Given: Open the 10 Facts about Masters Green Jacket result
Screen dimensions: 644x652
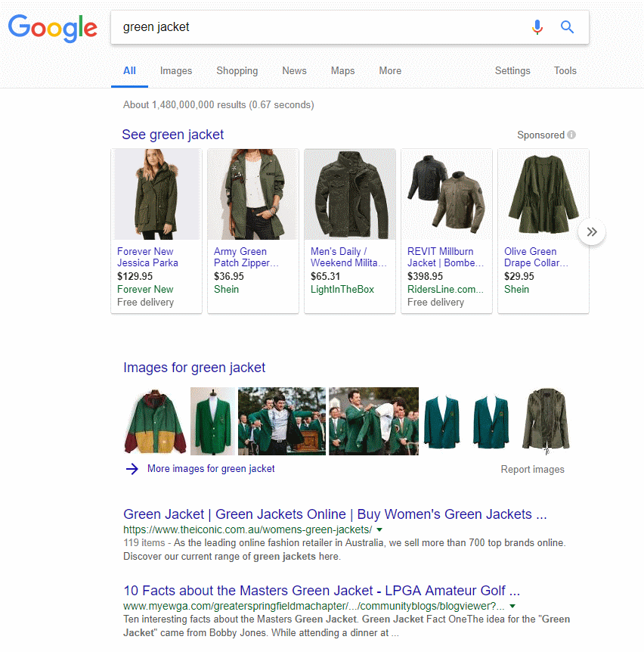Looking at the screenshot, I should (x=321, y=591).
